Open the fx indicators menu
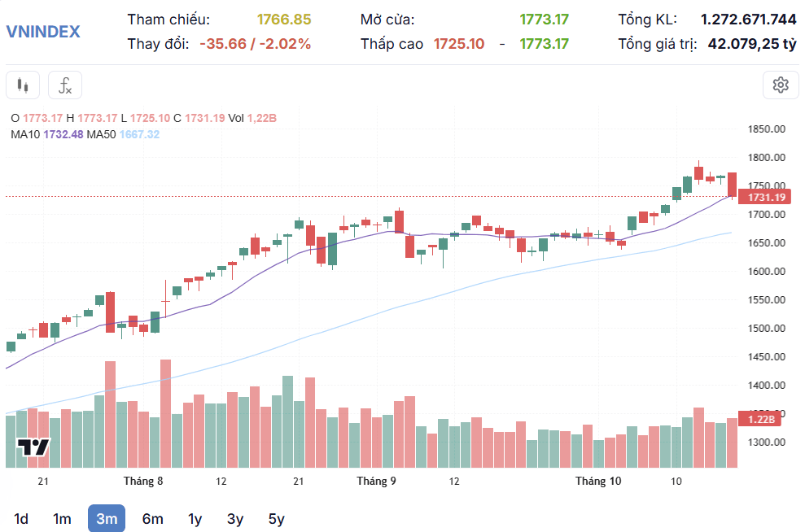805x532 pixels. 65,85
